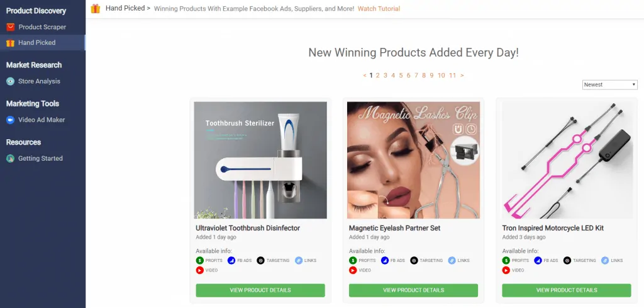The image size is (644, 308).
Task: Click the blue FB Ads icon on Magnetic Eyelash card
Action: click(x=385, y=260)
